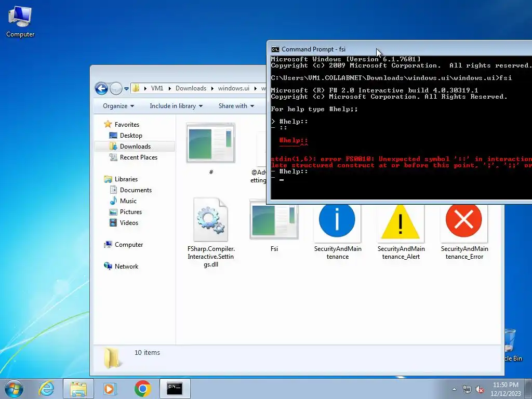This screenshot has width=532, height=399.
Task: Open the Windows Start menu
Action: 14,389
